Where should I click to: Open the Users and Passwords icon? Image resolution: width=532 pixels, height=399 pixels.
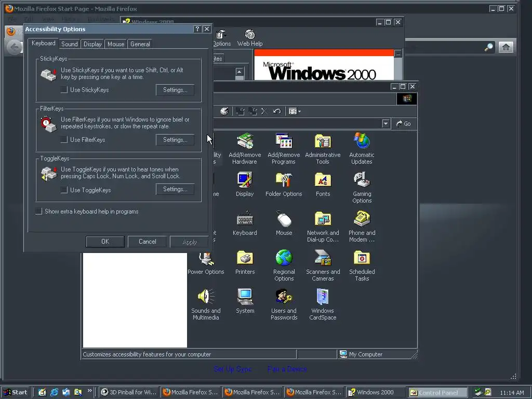(x=284, y=304)
